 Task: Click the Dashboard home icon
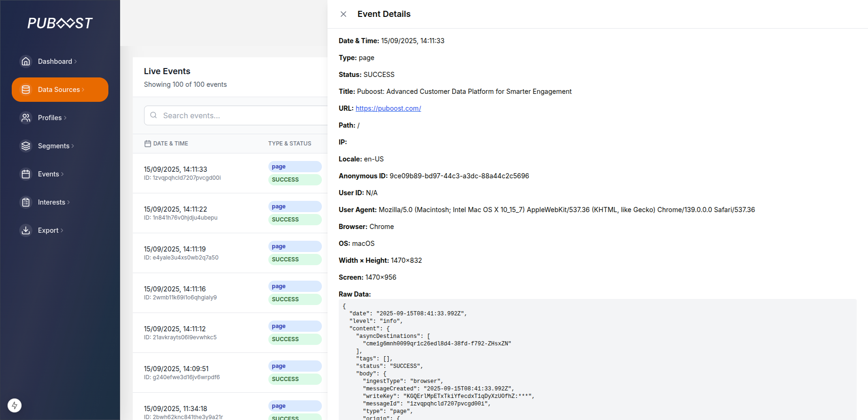point(26,61)
